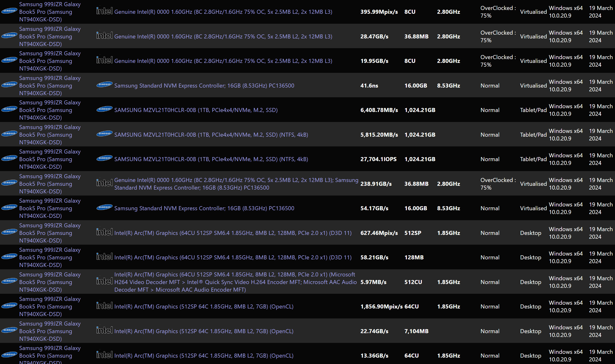Open Samsung NVM Express Controller link with 41.6ns

tap(204, 86)
